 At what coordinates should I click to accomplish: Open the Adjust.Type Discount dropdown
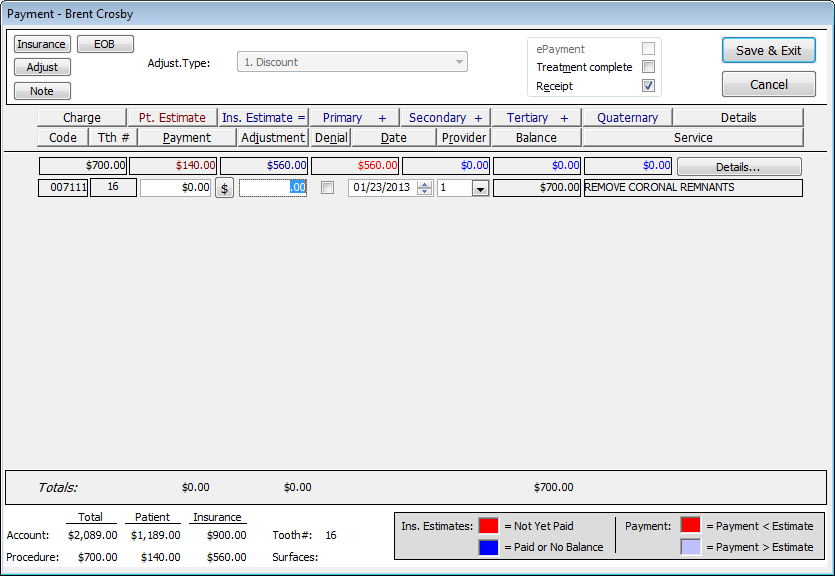tap(352, 62)
